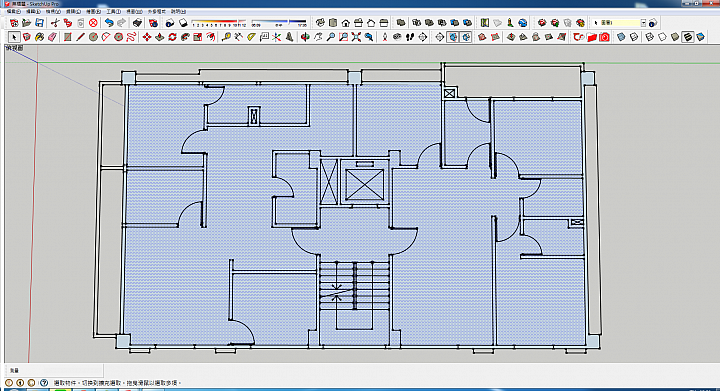Select the pink Eraser tool
Viewport: 720px width, 391px height.
[x=52, y=37]
